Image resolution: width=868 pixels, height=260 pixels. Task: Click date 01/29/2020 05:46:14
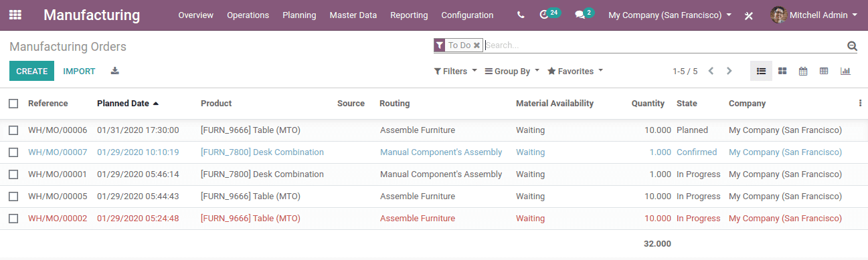(138, 174)
